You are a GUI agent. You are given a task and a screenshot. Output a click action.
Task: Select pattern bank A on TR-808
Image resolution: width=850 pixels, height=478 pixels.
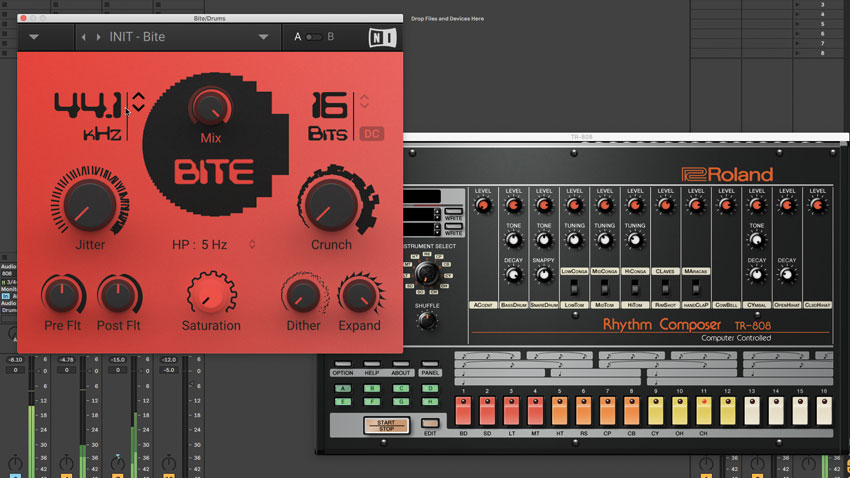pyautogui.click(x=343, y=388)
